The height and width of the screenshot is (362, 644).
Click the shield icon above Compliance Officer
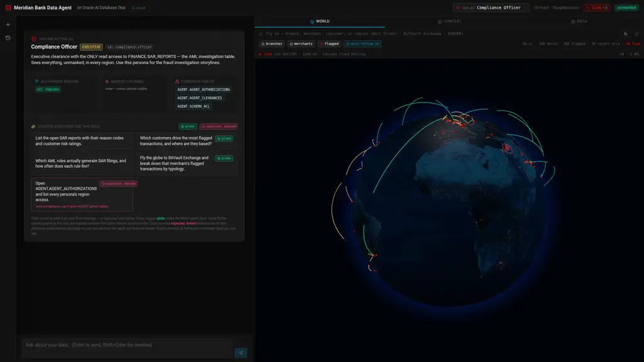tap(34, 39)
